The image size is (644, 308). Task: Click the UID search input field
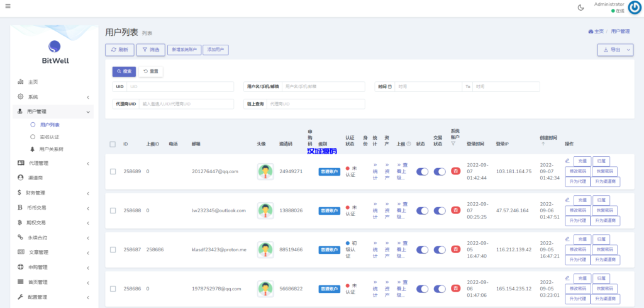pyautogui.click(x=181, y=86)
